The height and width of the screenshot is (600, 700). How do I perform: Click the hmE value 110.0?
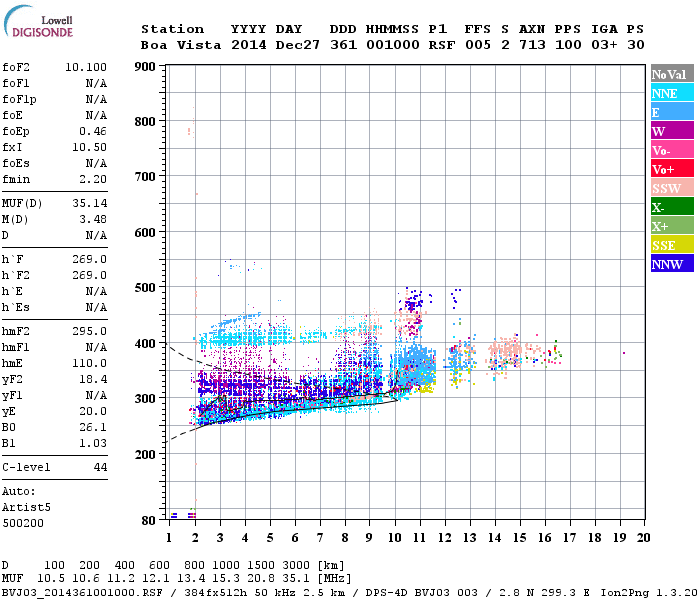click(89, 363)
